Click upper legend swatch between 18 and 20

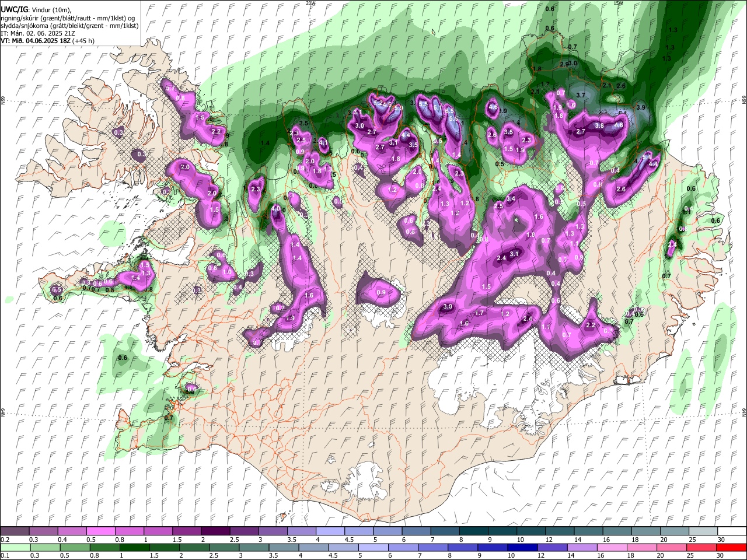pos(645,531)
